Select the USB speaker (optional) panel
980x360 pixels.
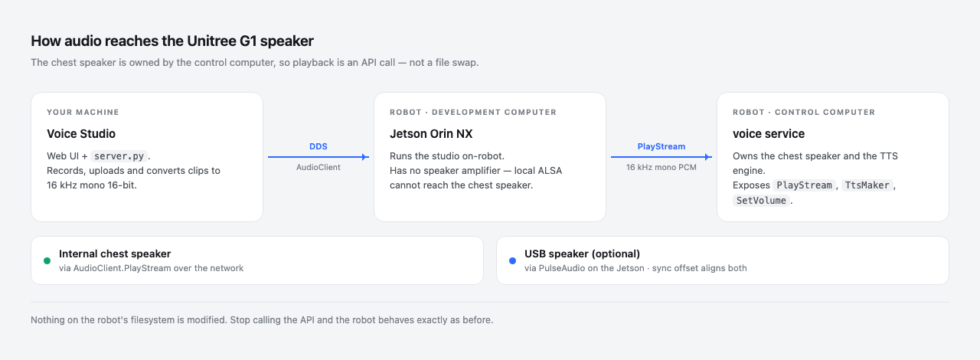723,260
